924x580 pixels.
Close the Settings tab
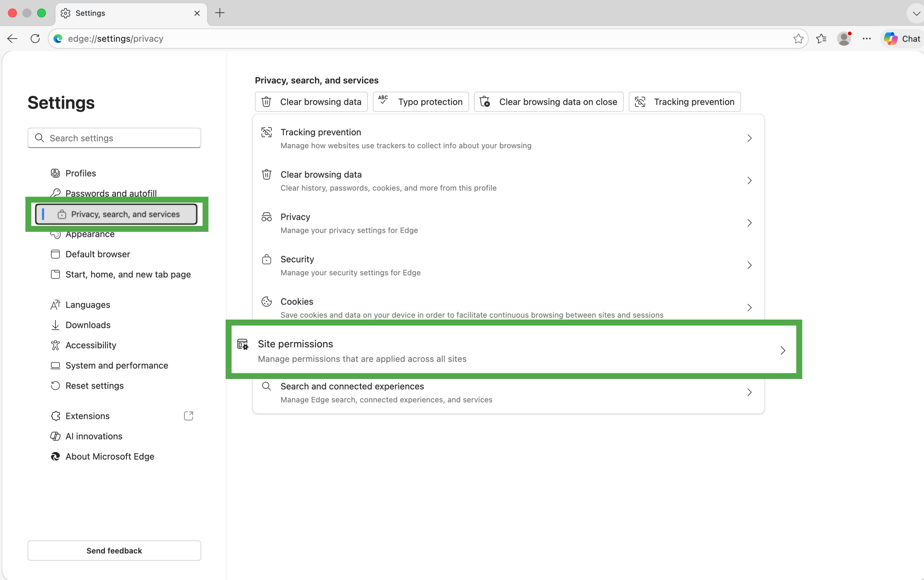(197, 13)
